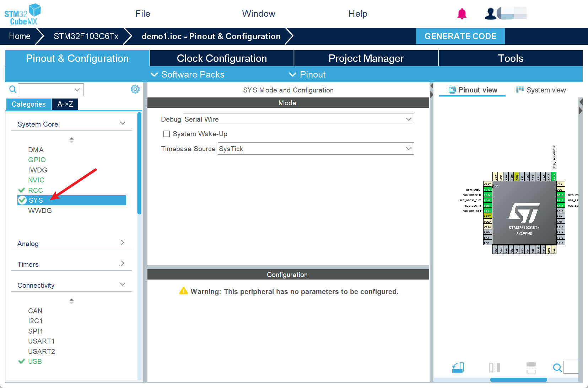Open the Debug dropdown showing Serial Wire
The width and height of the screenshot is (588, 388).
pyautogui.click(x=298, y=119)
